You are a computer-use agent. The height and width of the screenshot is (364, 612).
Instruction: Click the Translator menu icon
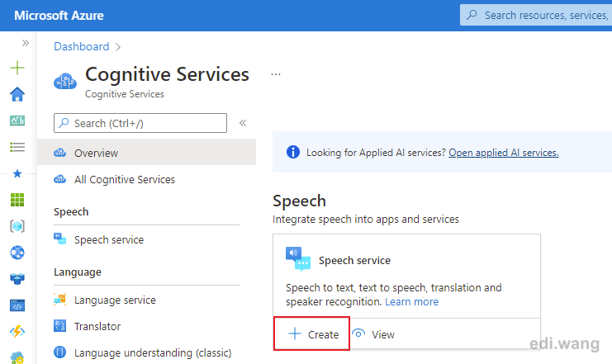(x=59, y=325)
